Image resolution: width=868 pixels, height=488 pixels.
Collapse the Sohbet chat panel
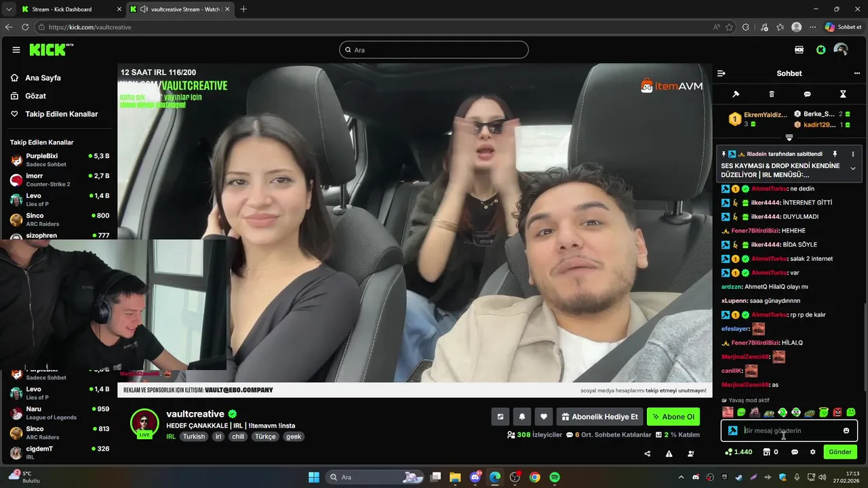[x=722, y=73]
